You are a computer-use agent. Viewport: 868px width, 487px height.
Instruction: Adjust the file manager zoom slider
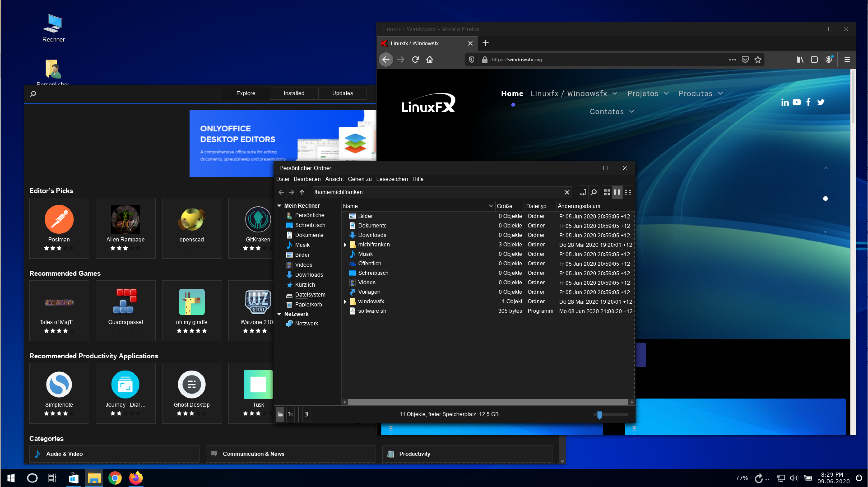[599, 415]
